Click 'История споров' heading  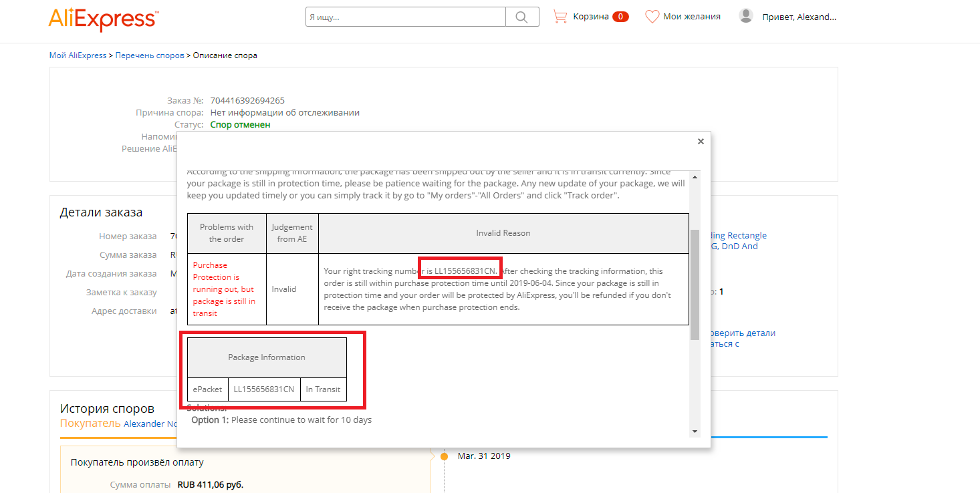click(x=107, y=409)
